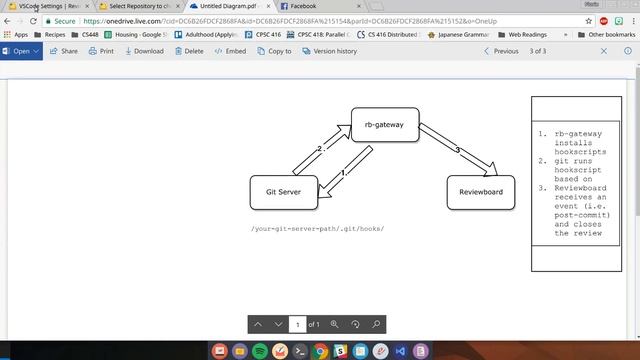Close the Untitled Diagram.pdf tab

(268, 6)
